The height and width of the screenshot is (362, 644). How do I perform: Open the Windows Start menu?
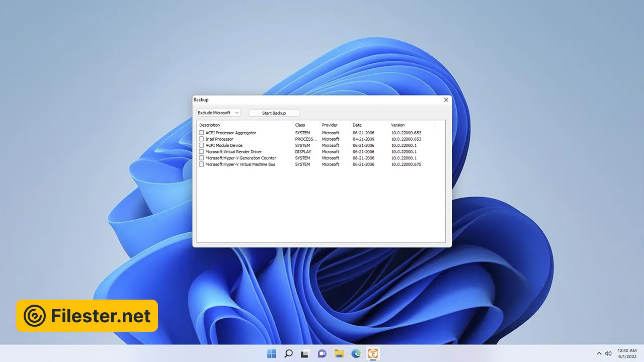tap(272, 353)
